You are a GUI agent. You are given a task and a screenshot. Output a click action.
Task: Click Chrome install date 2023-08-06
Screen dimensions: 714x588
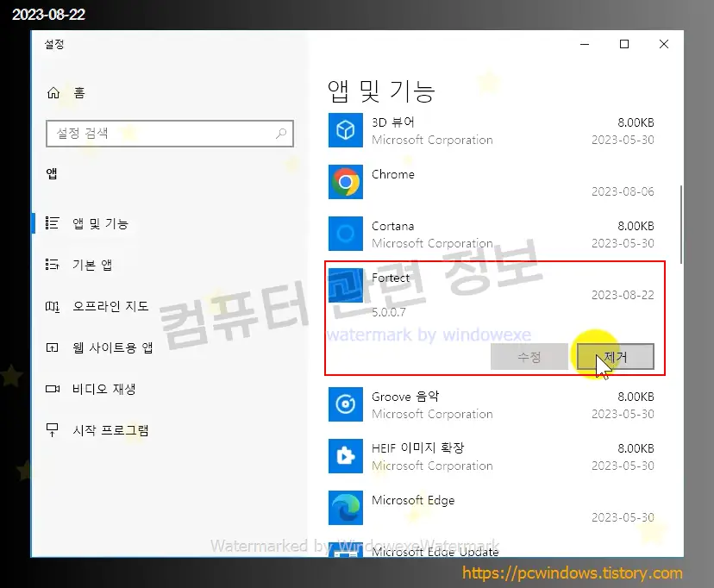(623, 191)
